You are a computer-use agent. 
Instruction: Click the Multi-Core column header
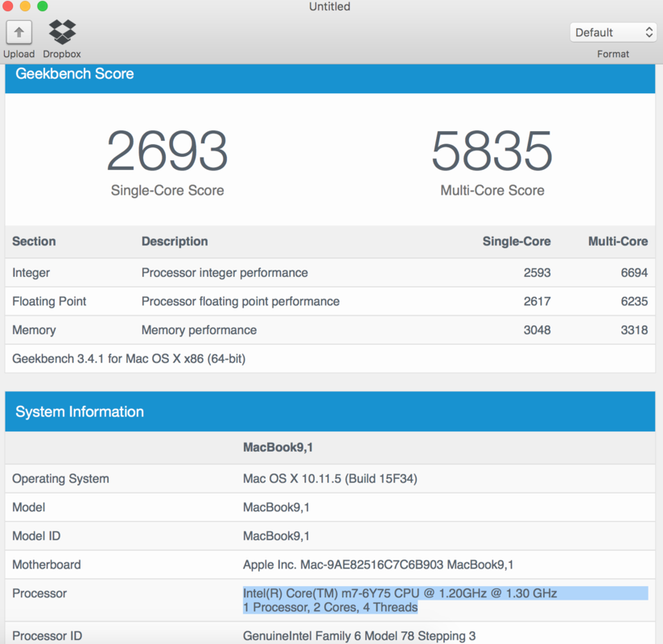point(618,242)
